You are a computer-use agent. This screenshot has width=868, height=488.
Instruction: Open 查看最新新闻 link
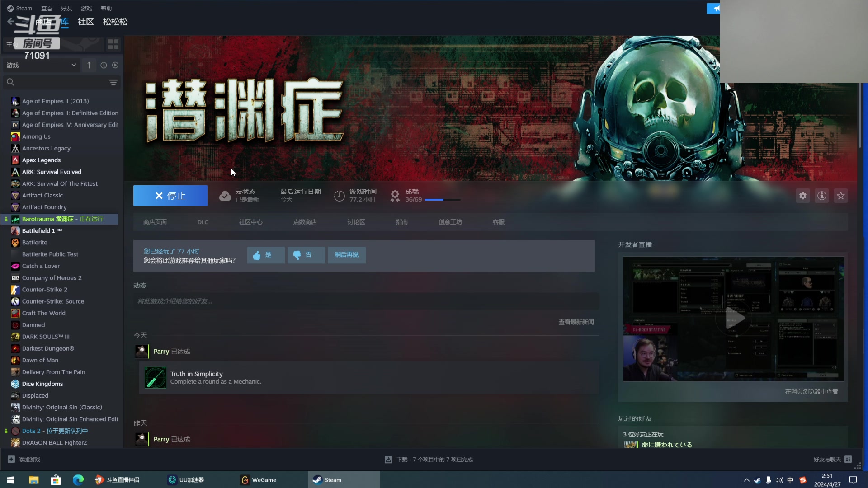pyautogui.click(x=576, y=322)
